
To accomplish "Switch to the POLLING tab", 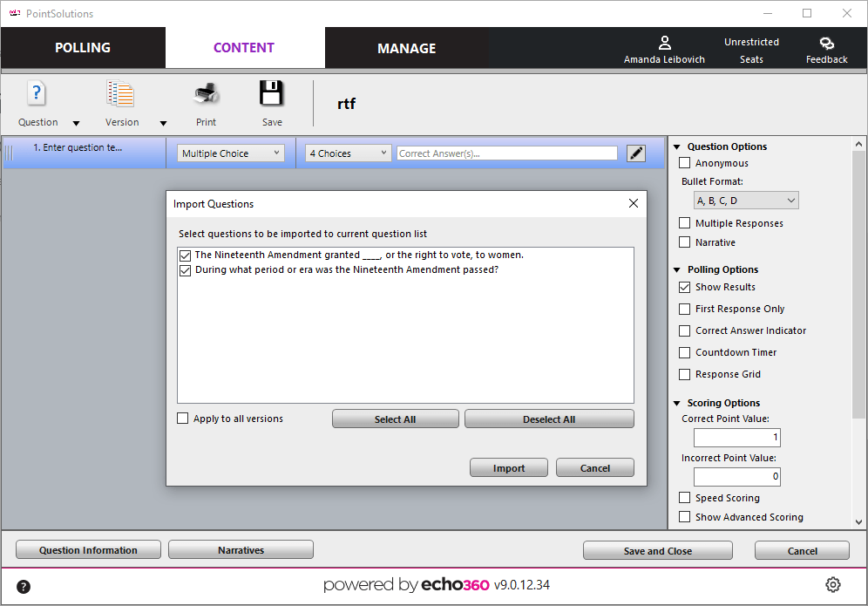I will coord(82,48).
